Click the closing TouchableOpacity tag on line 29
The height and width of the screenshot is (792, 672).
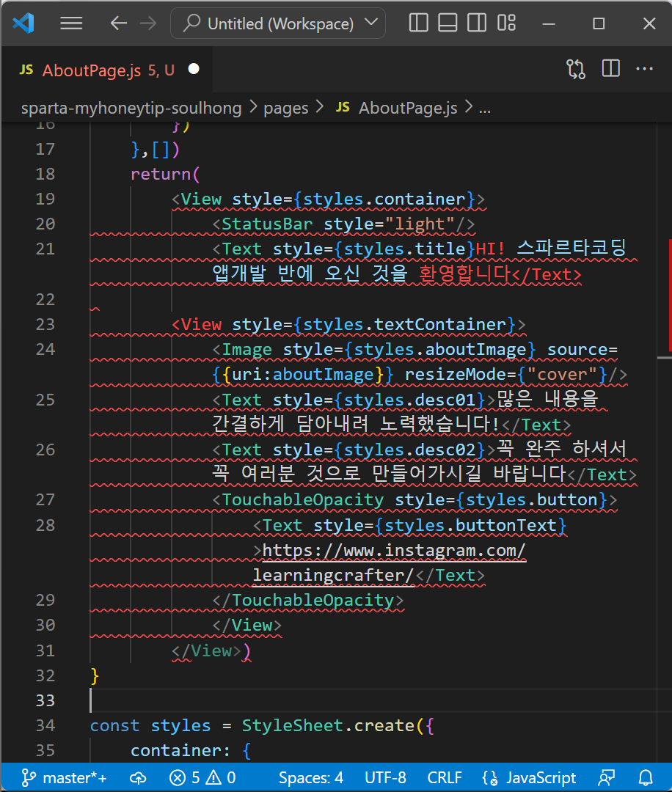[313, 601]
